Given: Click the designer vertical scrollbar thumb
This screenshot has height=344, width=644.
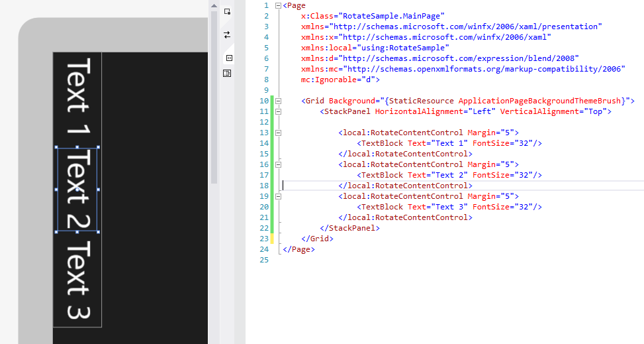Looking at the screenshot, I should [x=214, y=97].
